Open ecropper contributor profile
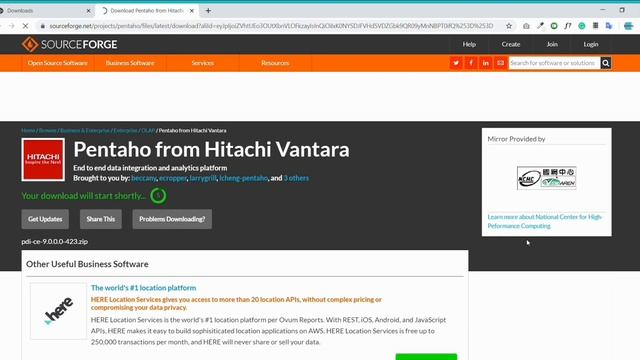Image resolution: width=640 pixels, height=360 pixels. [173, 178]
